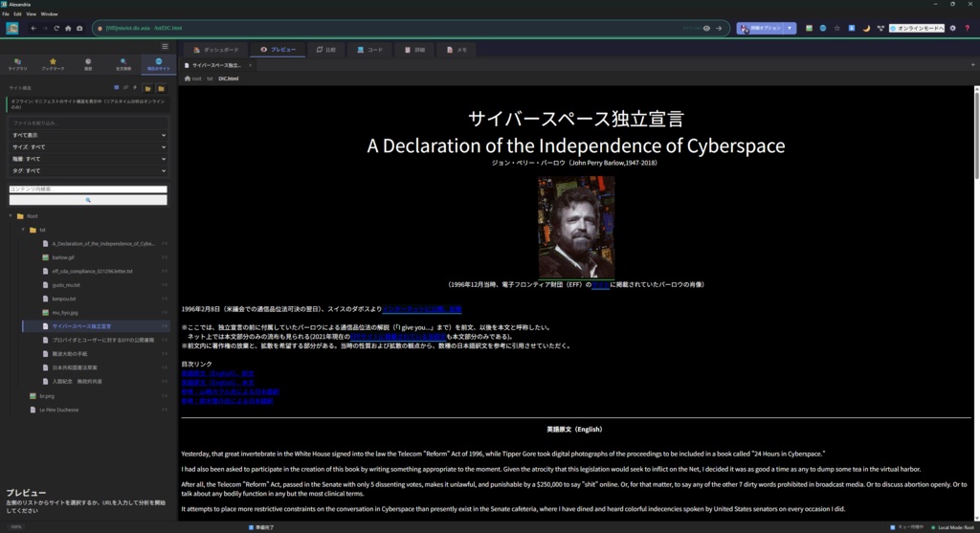Open the 階層: すべて dropdown

[x=88, y=159]
